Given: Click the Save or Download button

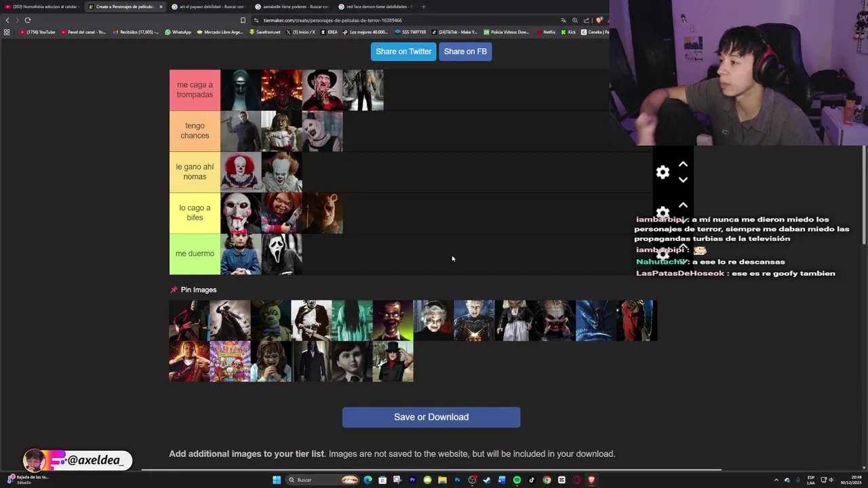Looking at the screenshot, I should tap(431, 417).
